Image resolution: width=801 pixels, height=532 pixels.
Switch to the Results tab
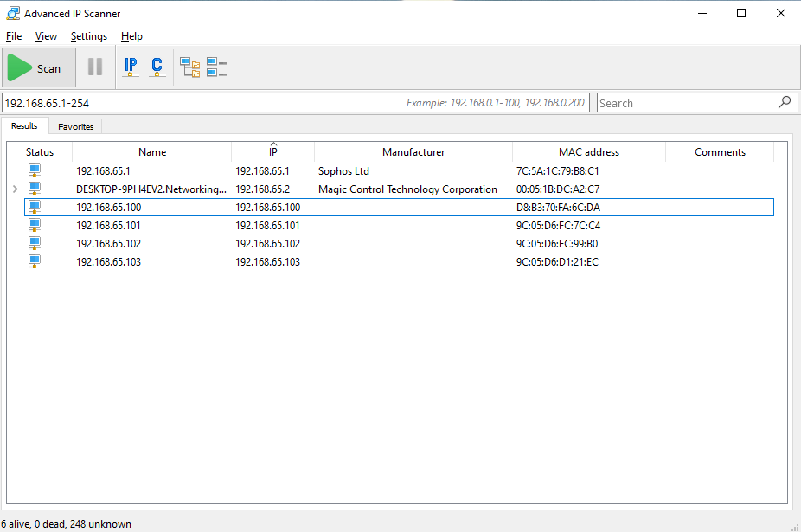point(24,125)
